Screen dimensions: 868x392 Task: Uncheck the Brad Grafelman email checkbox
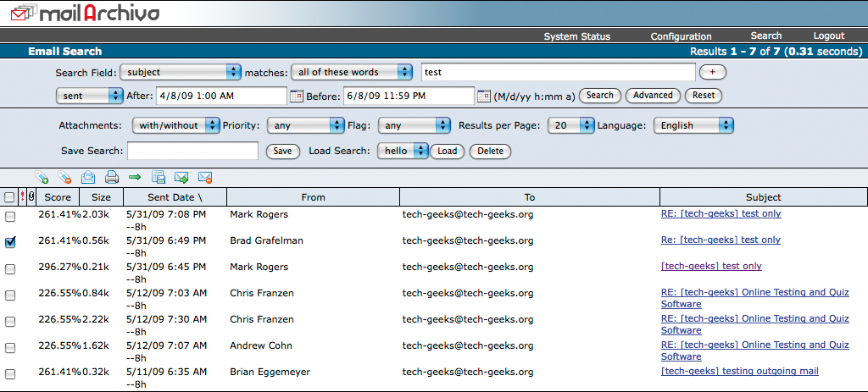(10, 242)
